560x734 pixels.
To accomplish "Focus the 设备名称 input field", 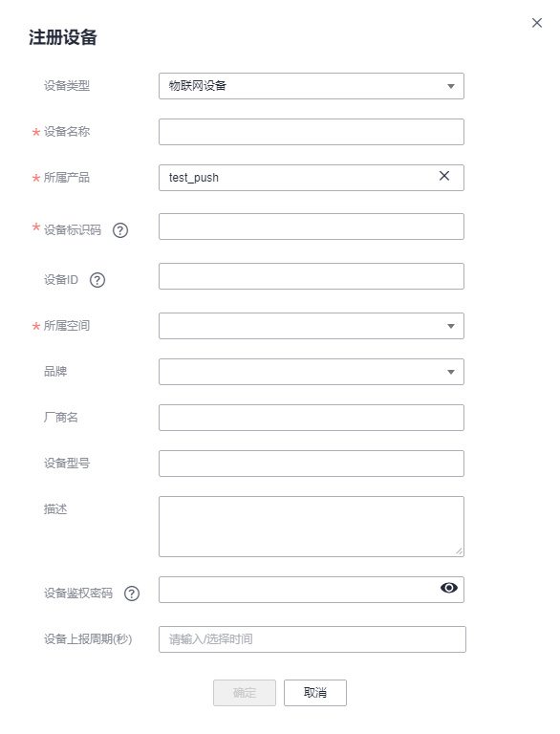I will (312, 132).
